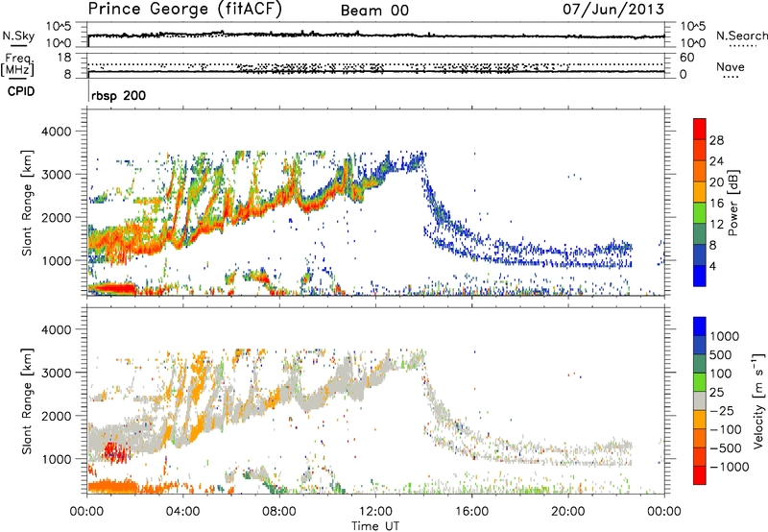
Task: Click the red bottom of velocity color bar
Action: click(x=700, y=475)
